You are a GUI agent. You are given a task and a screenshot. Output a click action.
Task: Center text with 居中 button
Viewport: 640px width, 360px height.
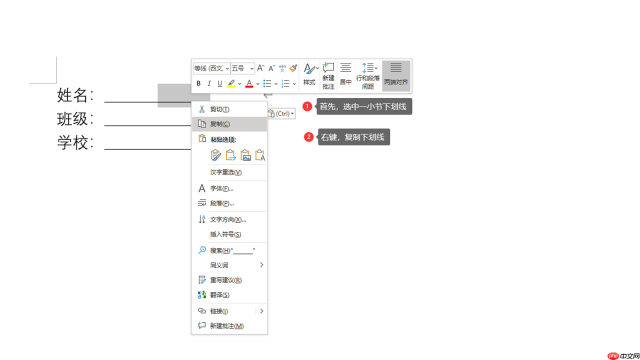point(346,74)
